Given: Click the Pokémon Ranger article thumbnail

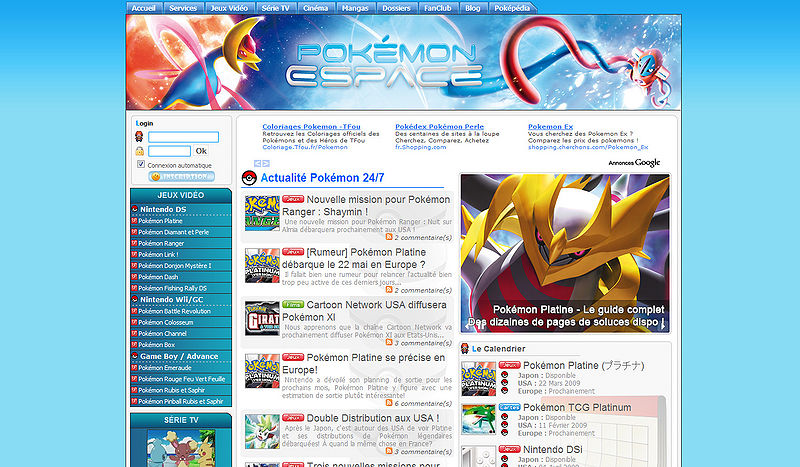Looking at the screenshot, I should click(262, 213).
